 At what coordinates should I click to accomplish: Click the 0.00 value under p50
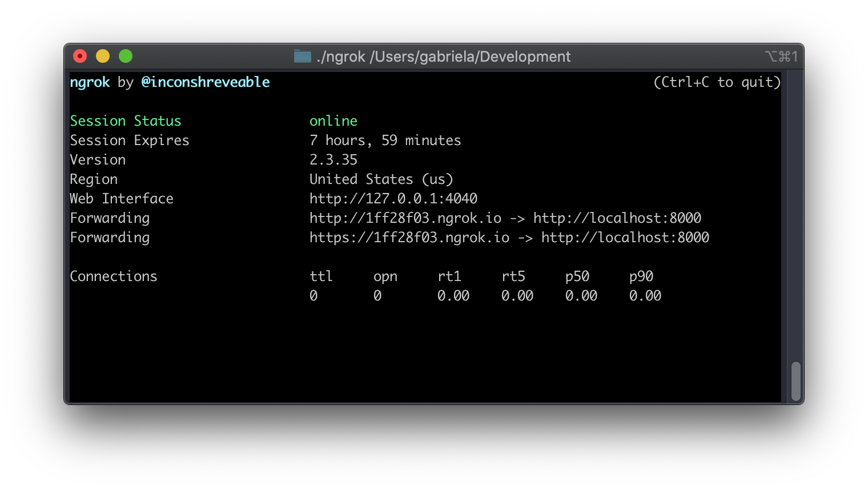click(x=581, y=296)
